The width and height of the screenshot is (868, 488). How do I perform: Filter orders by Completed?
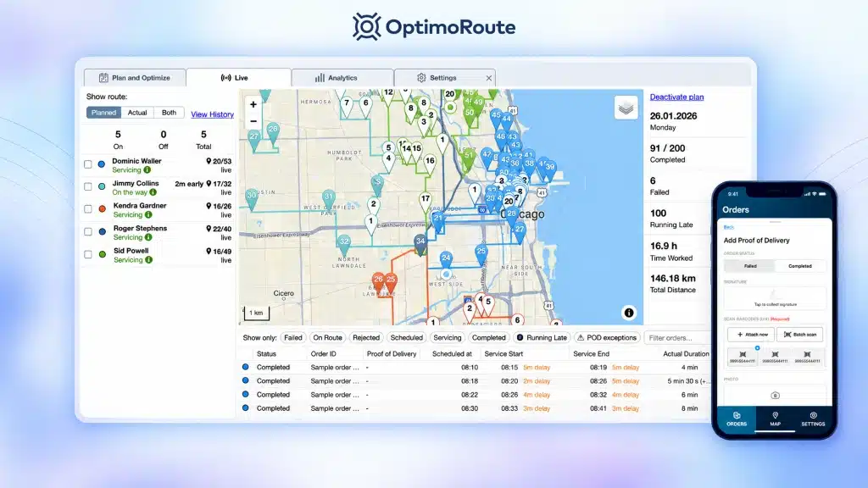pos(489,337)
